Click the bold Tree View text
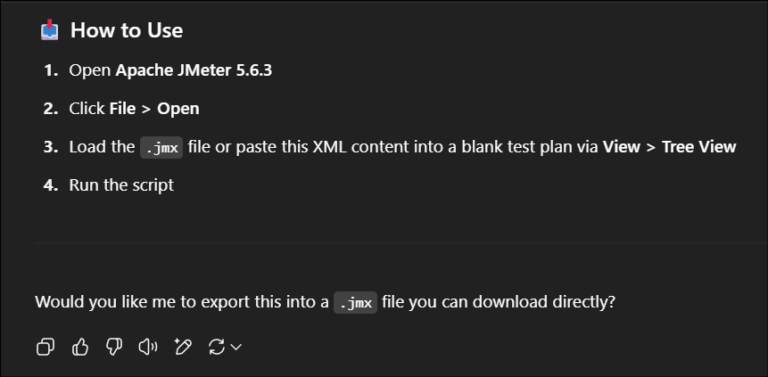Screen dimensions: 768x377 [x=699, y=147]
